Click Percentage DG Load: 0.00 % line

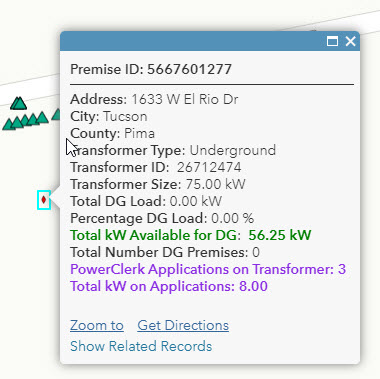[162, 218]
